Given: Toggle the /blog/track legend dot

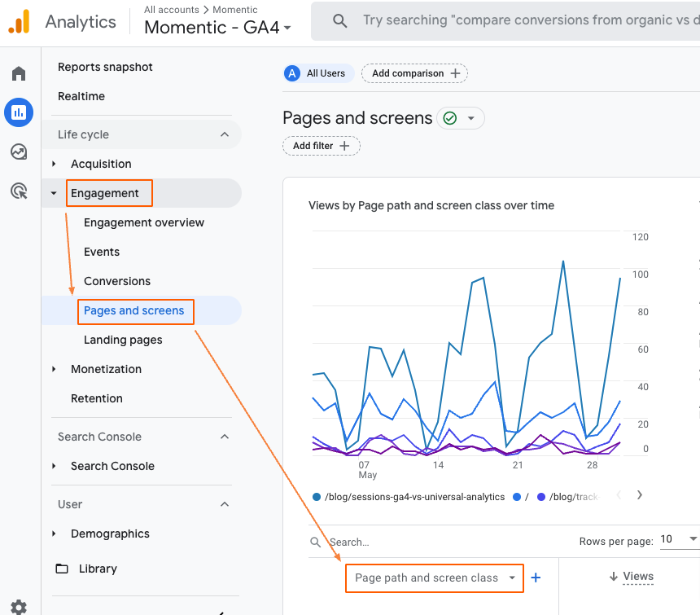Looking at the screenshot, I should click(x=541, y=497).
